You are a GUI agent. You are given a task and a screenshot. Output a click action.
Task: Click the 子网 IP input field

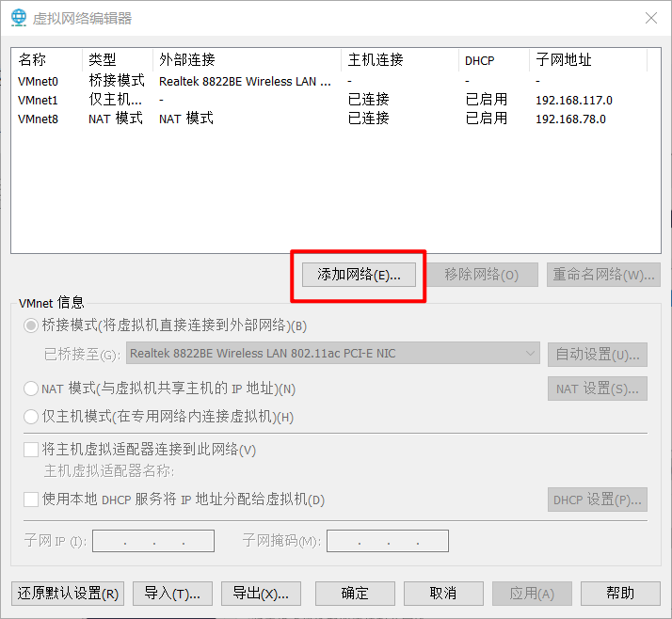(x=153, y=541)
